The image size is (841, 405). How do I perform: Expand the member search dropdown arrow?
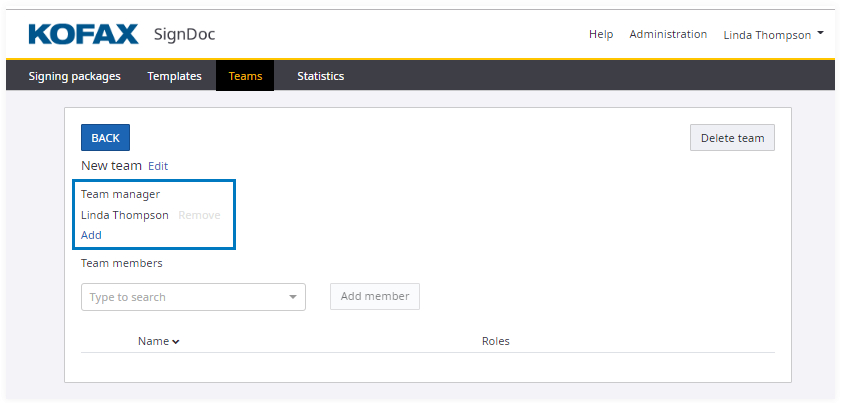tap(292, 297)
